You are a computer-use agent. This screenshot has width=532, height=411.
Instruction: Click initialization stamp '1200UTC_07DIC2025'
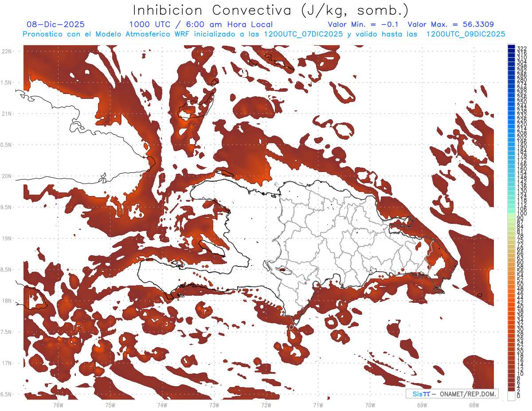303,34
